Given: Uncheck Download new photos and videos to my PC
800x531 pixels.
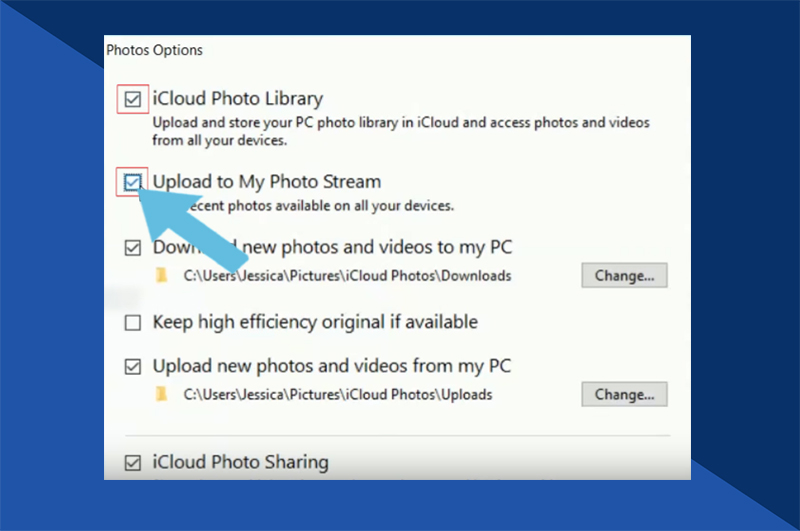Looking at the screenshot, I should (133, 248).
